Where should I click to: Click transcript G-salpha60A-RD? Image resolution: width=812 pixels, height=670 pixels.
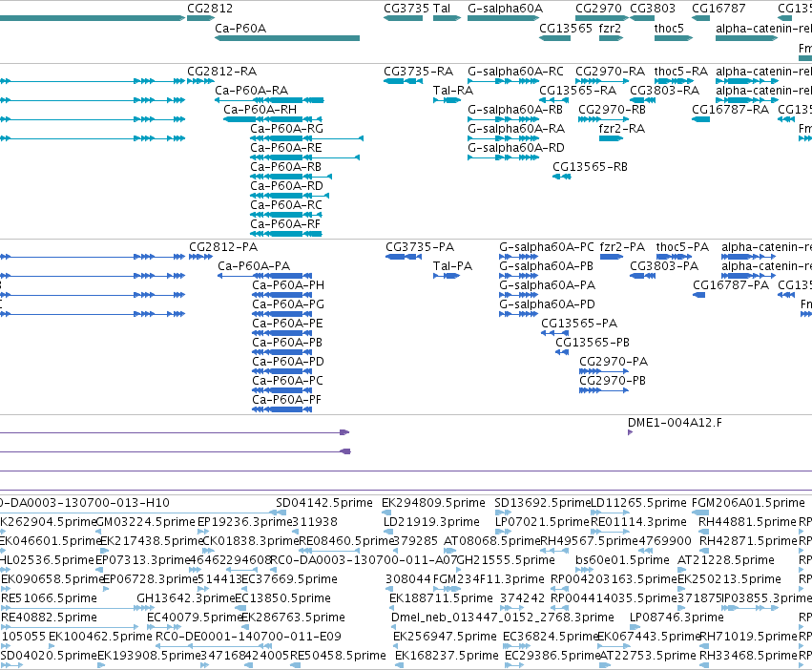(504, 157)
